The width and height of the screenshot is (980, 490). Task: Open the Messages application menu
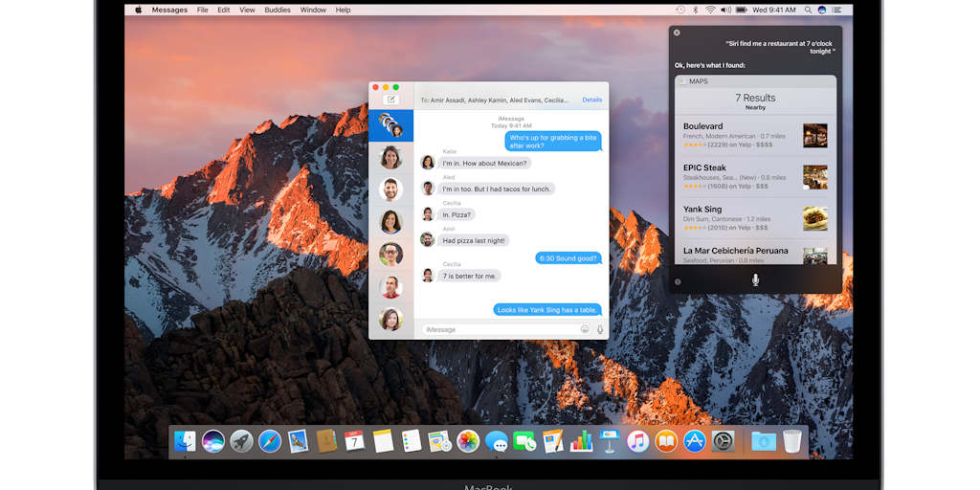click(x=169, y=10)
